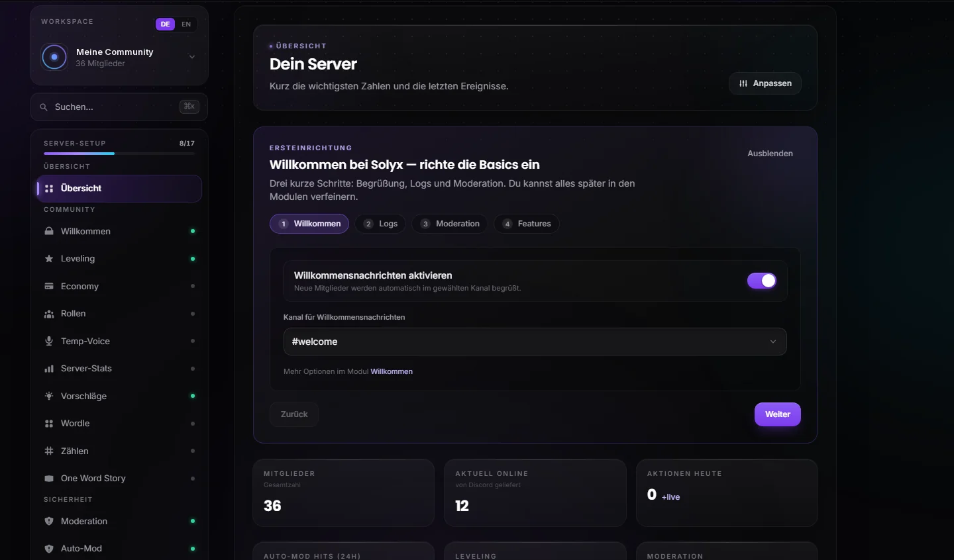Select the Willkommen setup step tab
This screenshot has height=560, width=954.
pos(309,224)
